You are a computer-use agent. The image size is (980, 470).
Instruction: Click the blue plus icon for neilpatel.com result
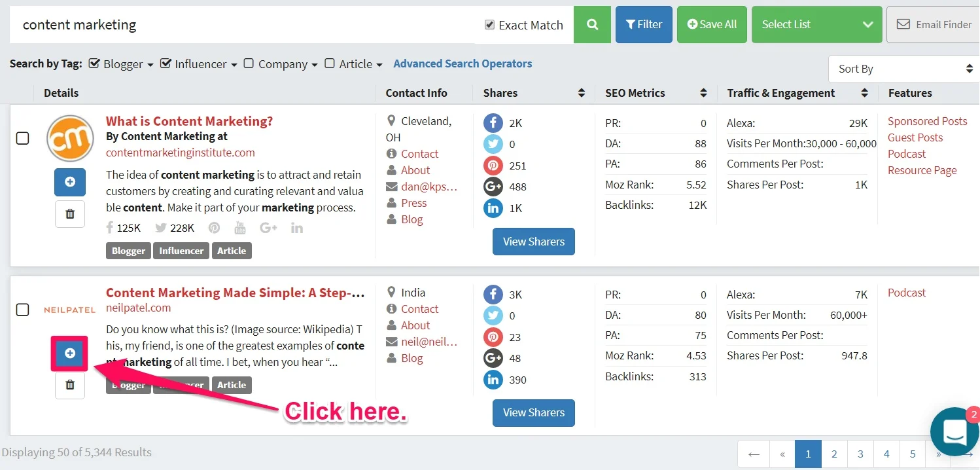coord(70,353)
